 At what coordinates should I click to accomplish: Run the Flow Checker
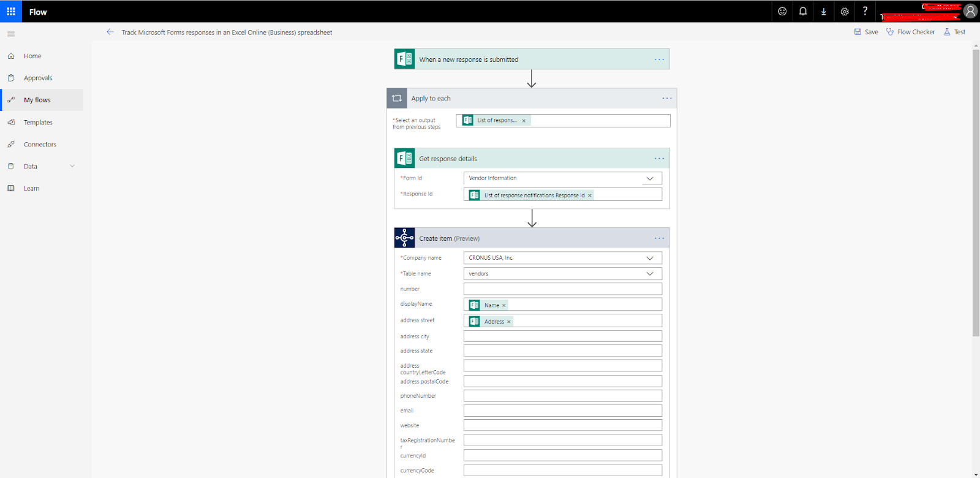pyautogui.click(x=910, y=32)
